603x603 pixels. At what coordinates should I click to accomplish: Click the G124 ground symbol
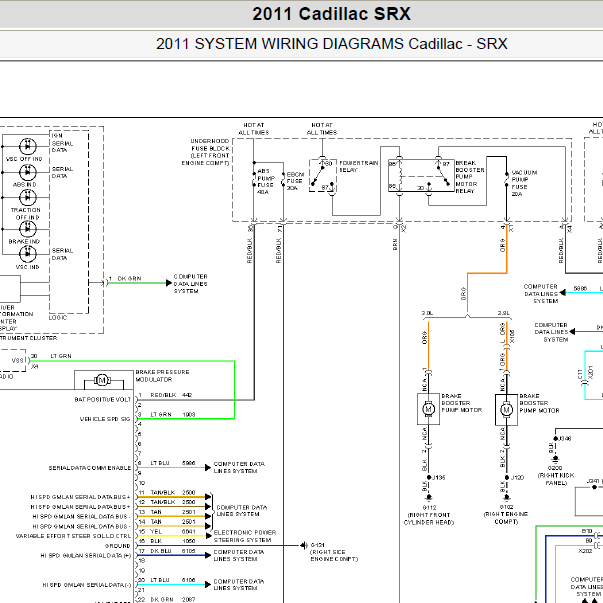[304, 545]
